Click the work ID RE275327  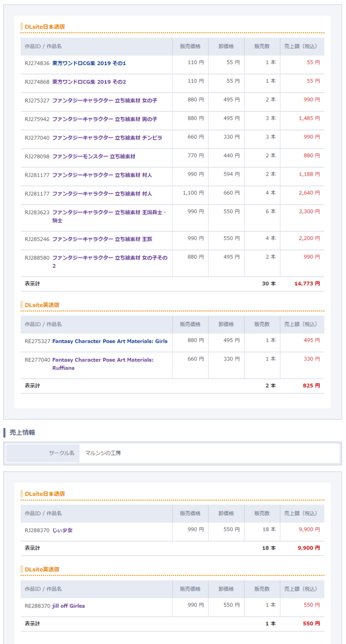click(37, 341)
